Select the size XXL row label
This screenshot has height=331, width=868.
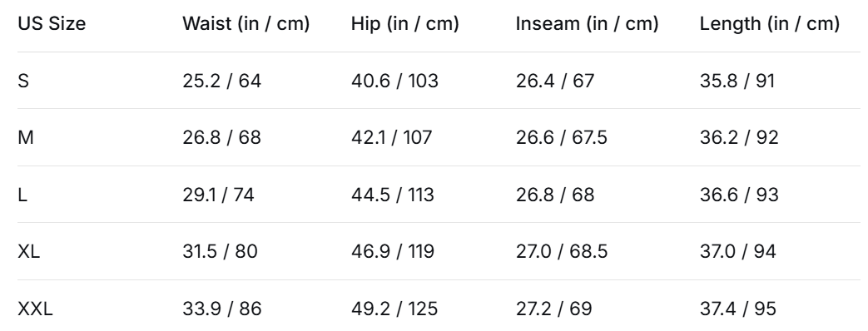35,309
